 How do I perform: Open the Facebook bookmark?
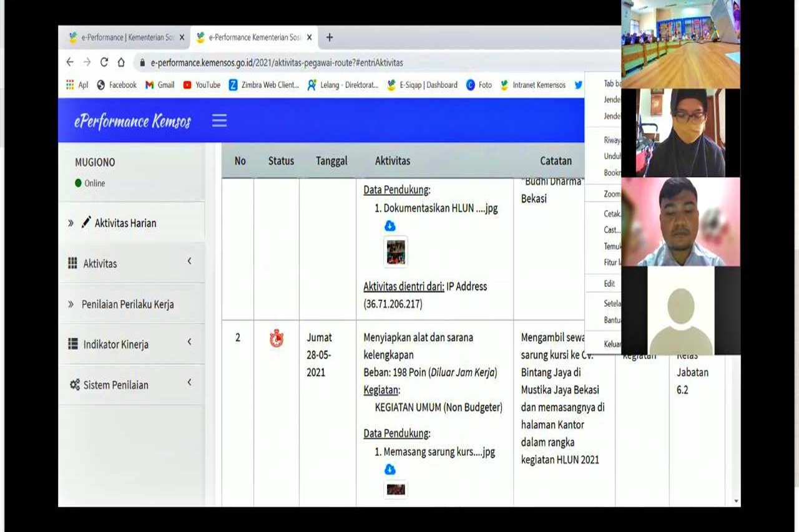pos(117,85)
